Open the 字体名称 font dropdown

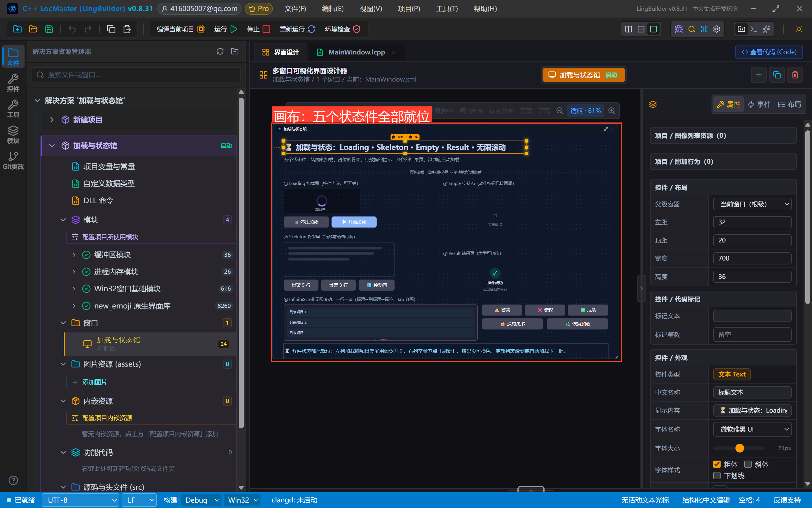click(752, 429)
